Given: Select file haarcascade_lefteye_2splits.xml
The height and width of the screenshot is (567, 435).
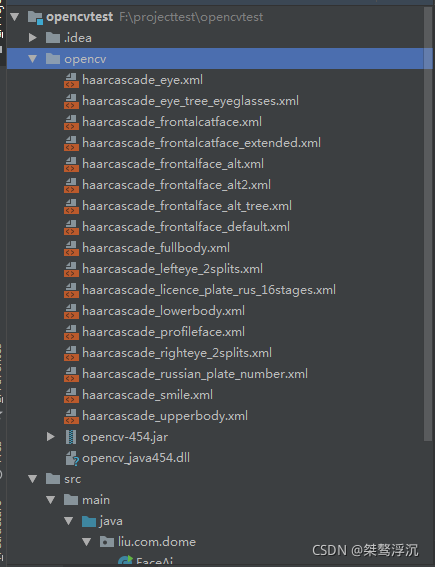Looking at the screenshot, I should (x=172, y=269).
